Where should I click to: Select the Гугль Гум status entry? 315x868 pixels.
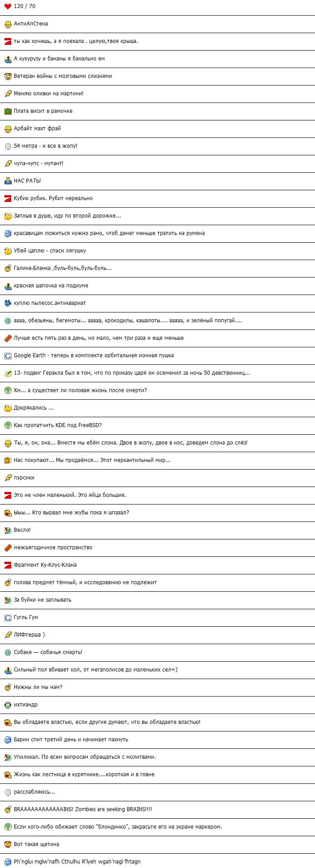pos(157,617)
